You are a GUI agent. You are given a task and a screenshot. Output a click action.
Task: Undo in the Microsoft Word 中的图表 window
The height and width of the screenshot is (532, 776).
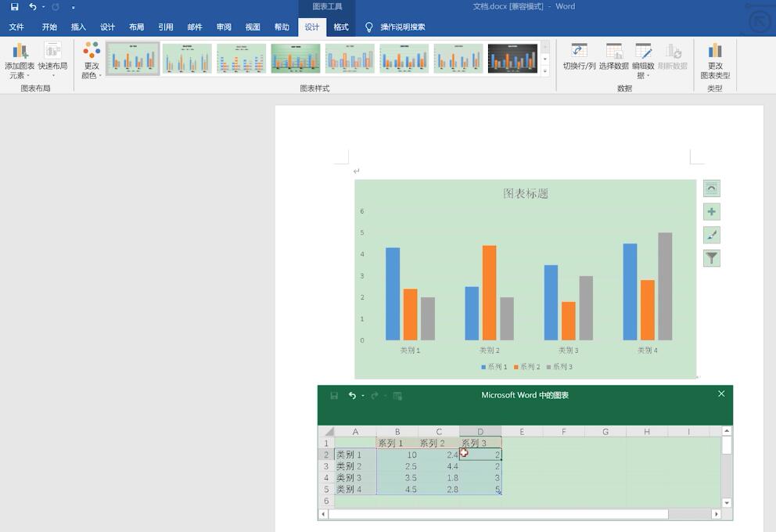(x=352, y=395)
